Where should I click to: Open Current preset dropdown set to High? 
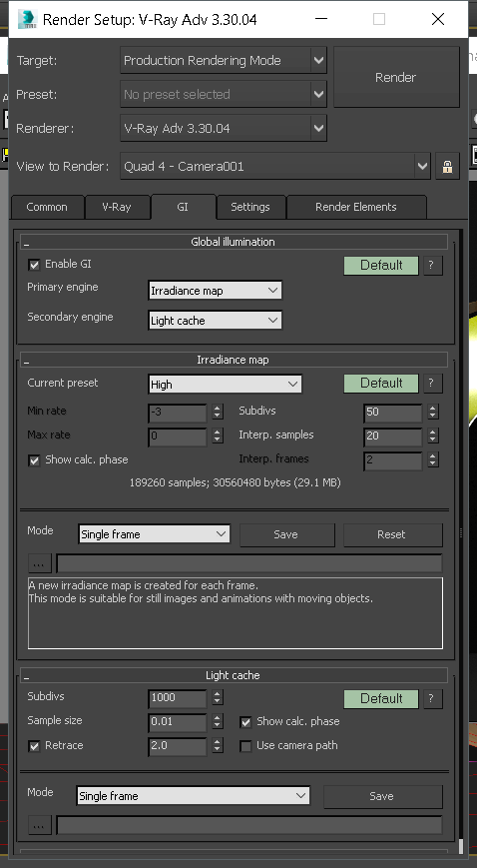tap(225, 385)
